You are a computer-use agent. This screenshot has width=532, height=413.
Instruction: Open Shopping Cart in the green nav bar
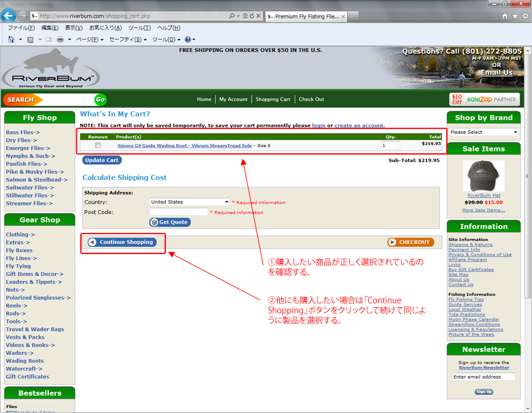(273, 99)
